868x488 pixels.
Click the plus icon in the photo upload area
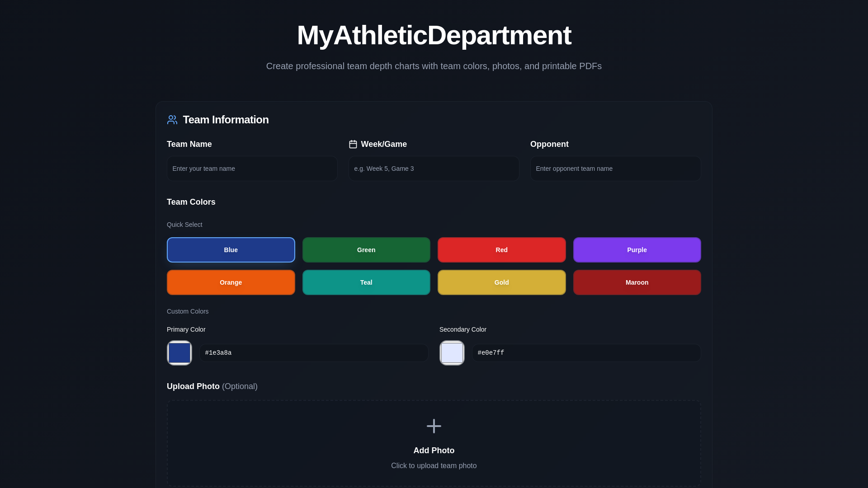pos(434,426)
